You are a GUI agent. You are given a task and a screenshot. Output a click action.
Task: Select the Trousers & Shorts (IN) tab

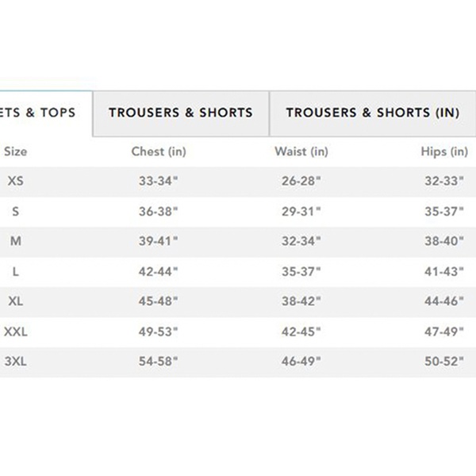coord(372,113)
